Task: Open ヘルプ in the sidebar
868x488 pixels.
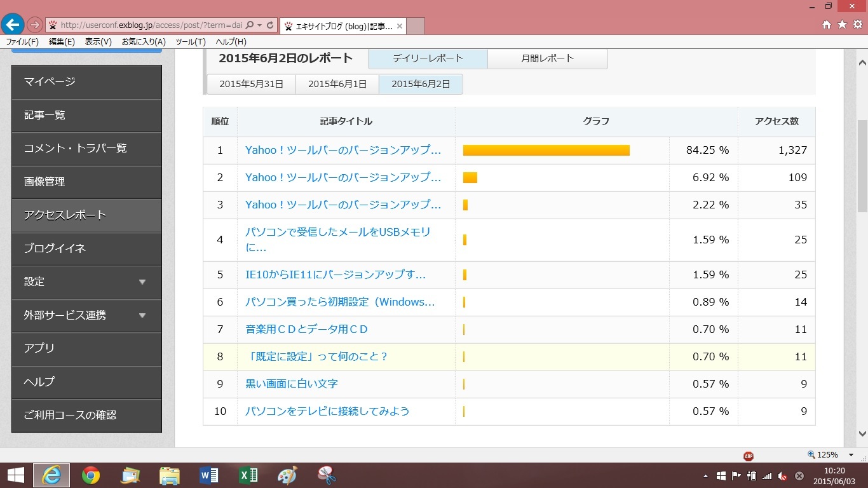Action: [x=86, y=382]
